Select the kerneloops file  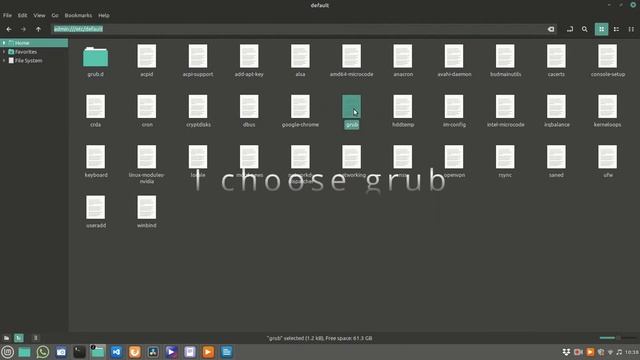tap(608, 111)
